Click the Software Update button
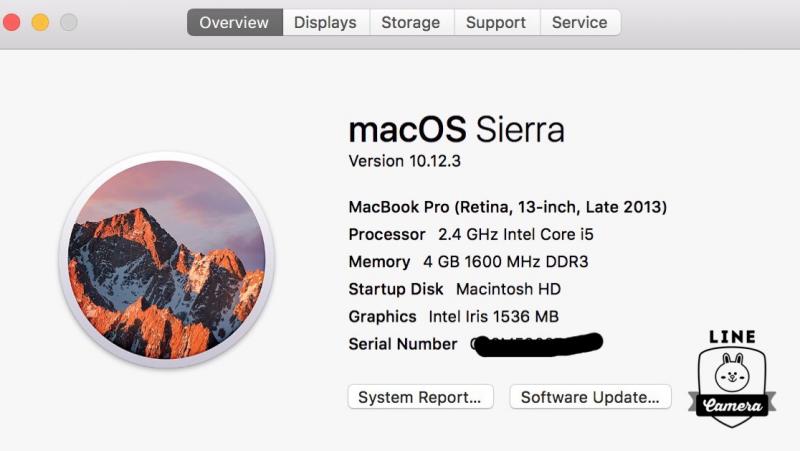The width and height of the screenshot is (800, 451). tap(590, 397)
